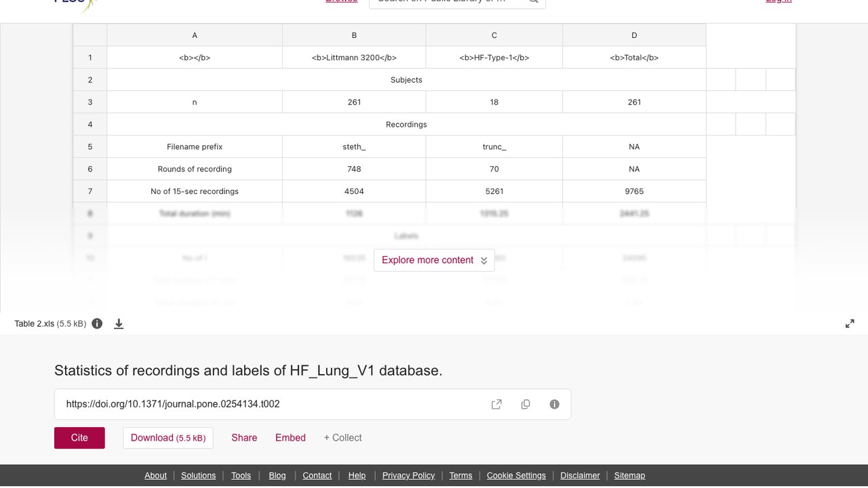Click the Subjects merged row cell

[x=406, y=80]
